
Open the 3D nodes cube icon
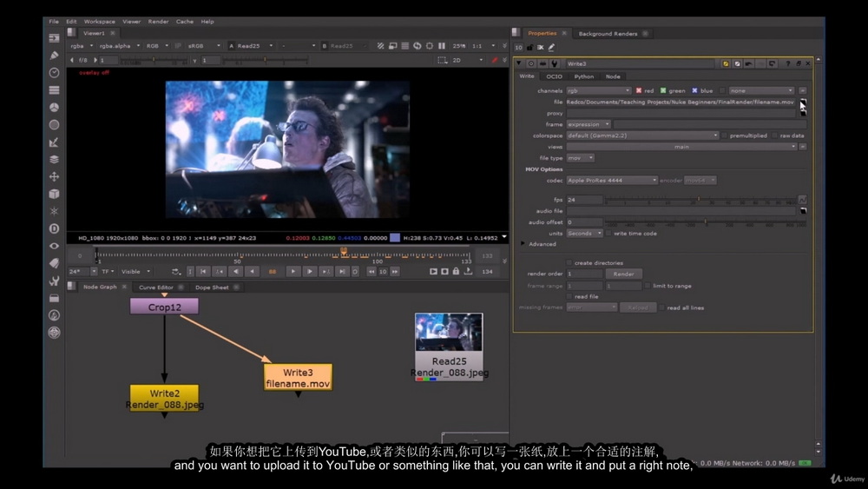pos(54,194)
